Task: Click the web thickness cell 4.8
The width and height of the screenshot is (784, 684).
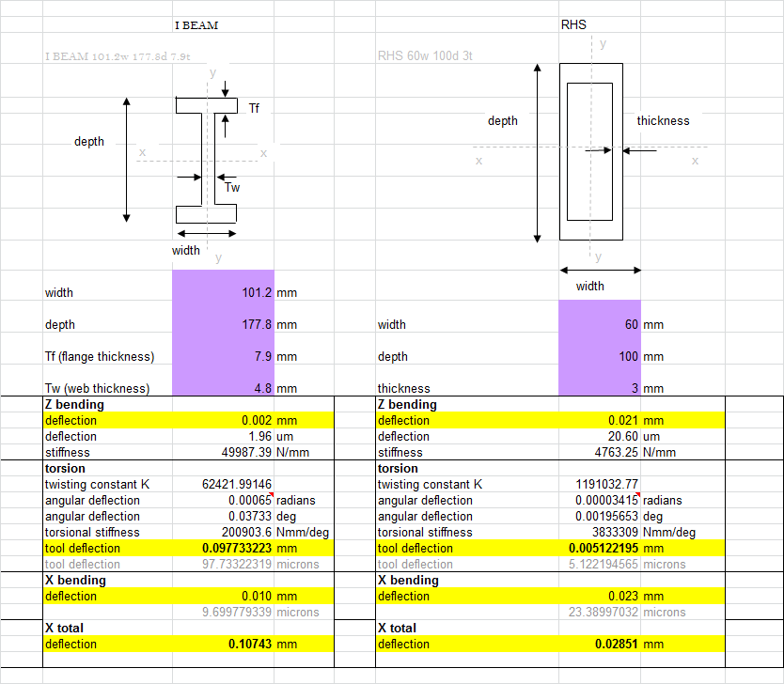Action: pos(224,389)
